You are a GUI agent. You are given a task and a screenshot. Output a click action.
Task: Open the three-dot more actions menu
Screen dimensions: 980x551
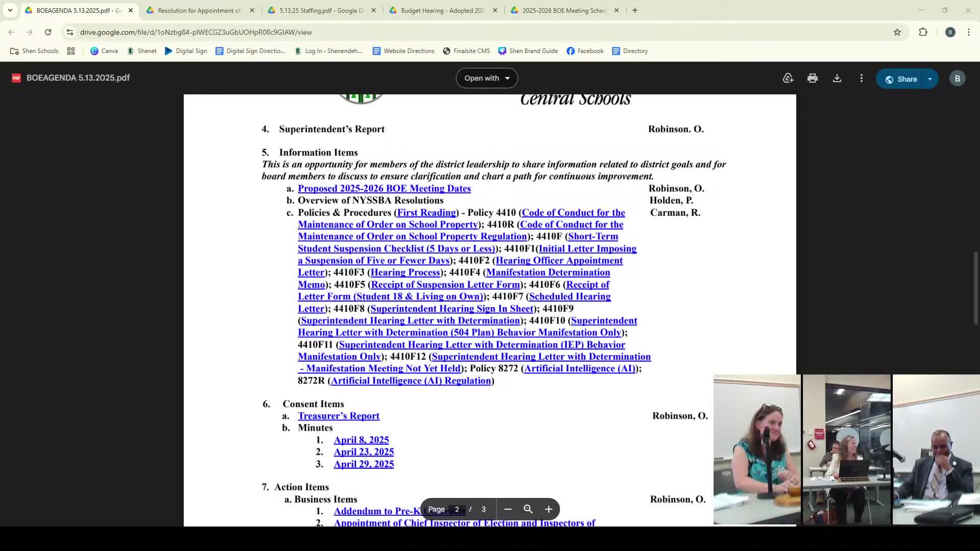[862, 79]
